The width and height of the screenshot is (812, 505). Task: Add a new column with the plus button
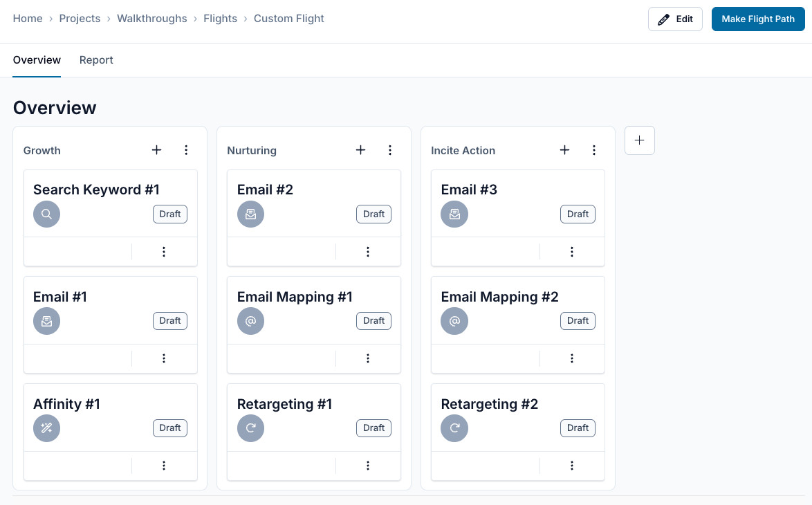click(x=640, y=140)
